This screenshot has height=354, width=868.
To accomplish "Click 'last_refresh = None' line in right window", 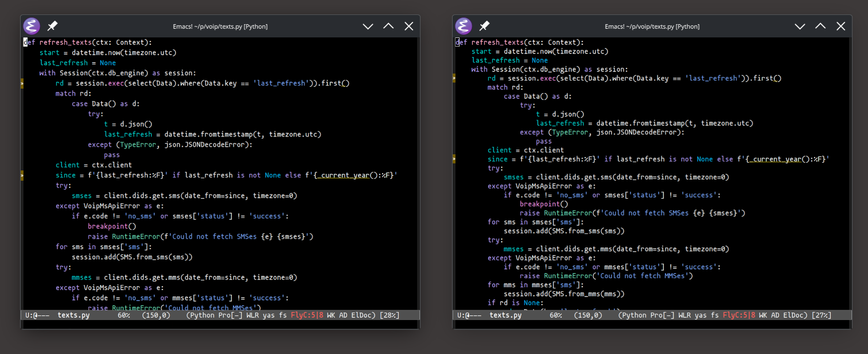I will (x=510, y=60).
